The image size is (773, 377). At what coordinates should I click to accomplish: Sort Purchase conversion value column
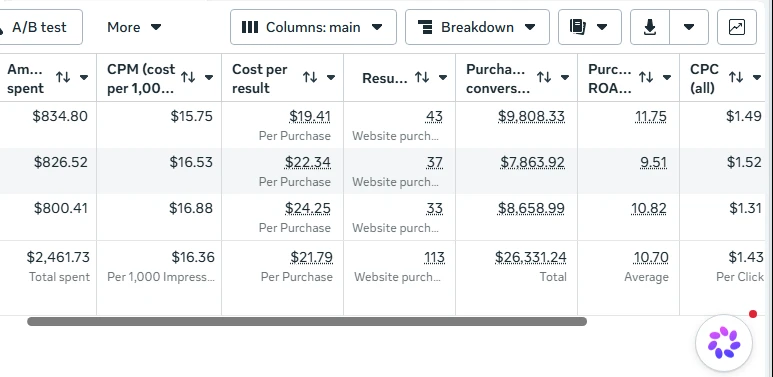click(544, 77)
